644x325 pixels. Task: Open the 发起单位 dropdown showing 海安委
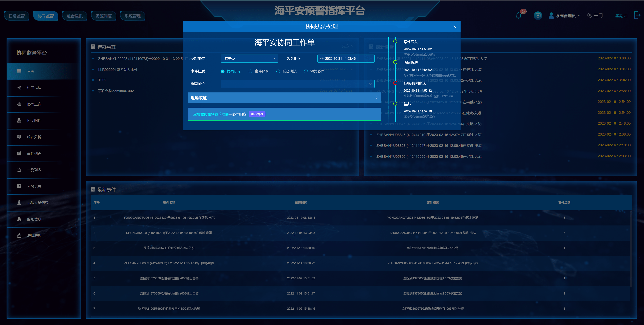(x=249, y=59)
